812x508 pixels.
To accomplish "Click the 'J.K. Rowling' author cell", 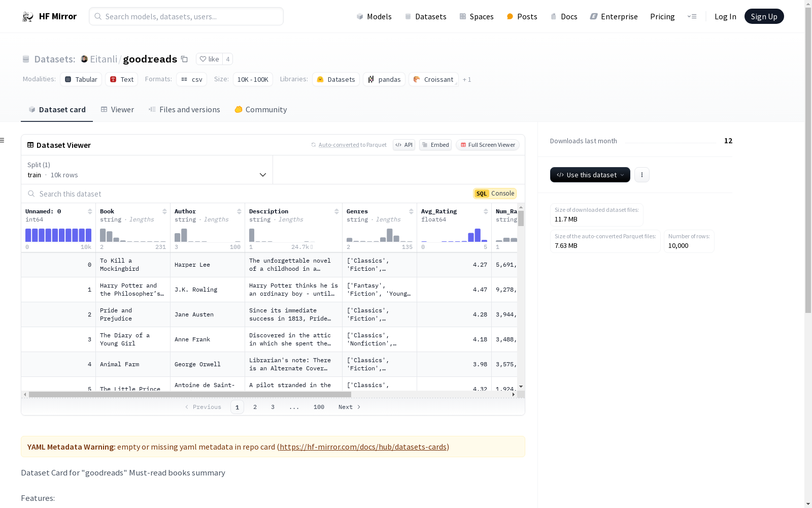I will coord(207,290).
